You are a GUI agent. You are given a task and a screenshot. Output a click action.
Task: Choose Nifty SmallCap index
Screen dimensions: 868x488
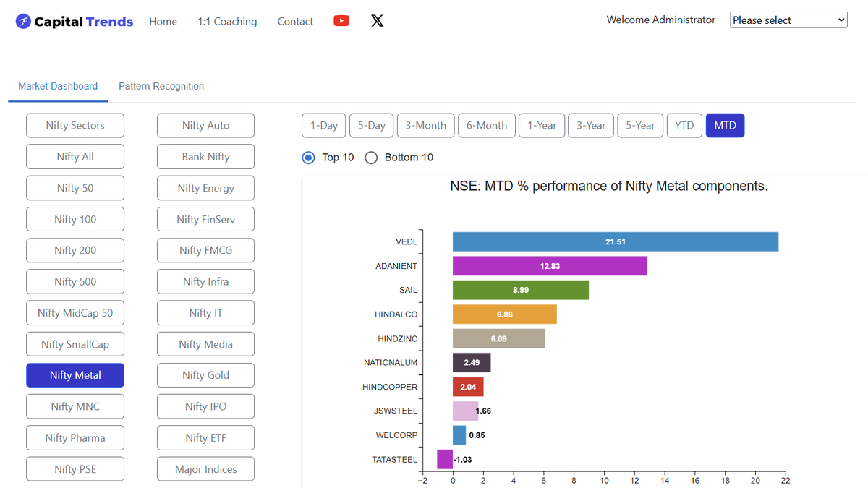coord(75,344)
